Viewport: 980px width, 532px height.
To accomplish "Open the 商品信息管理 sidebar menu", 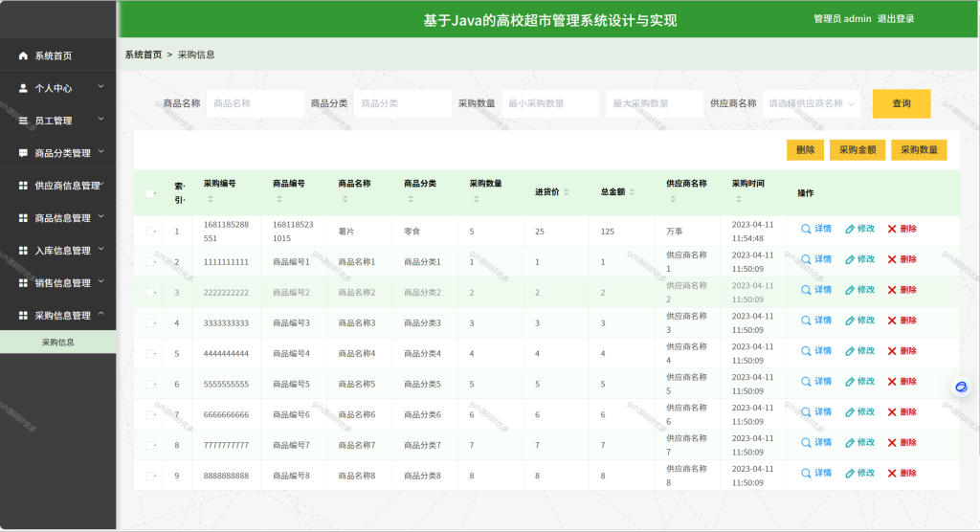I will tap(58, 218).
